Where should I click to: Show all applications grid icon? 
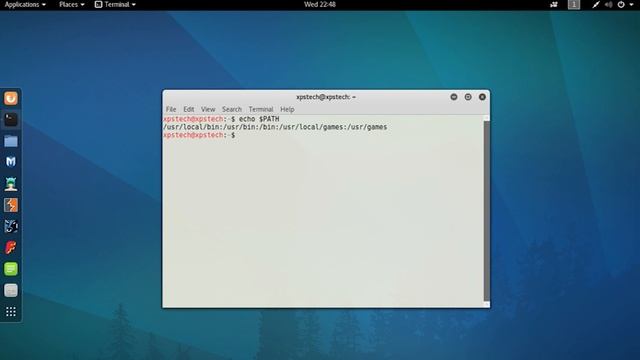coord(11,312)
